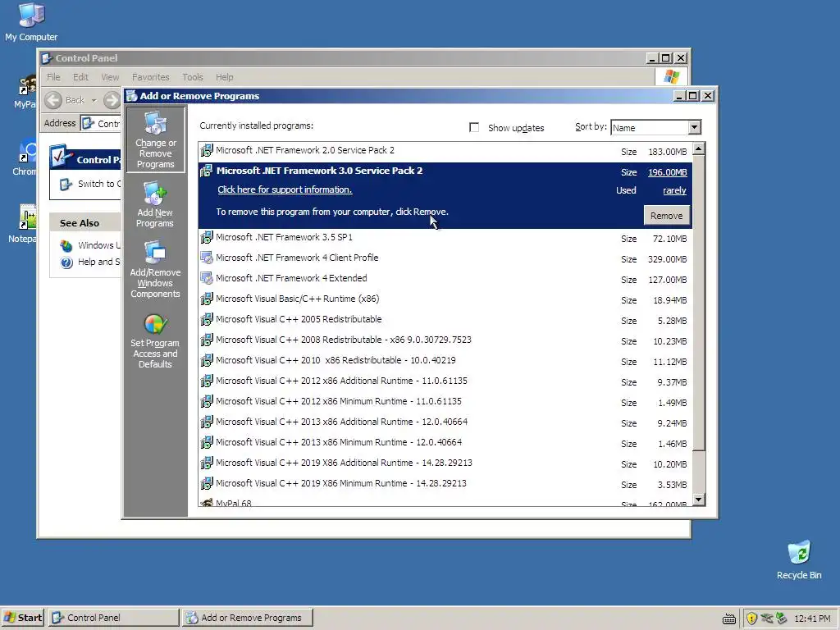The width and height of the screenshot is (840, 630).
Task: Open the Tools menu in Control Panel
Action: (x=192, y=77)
